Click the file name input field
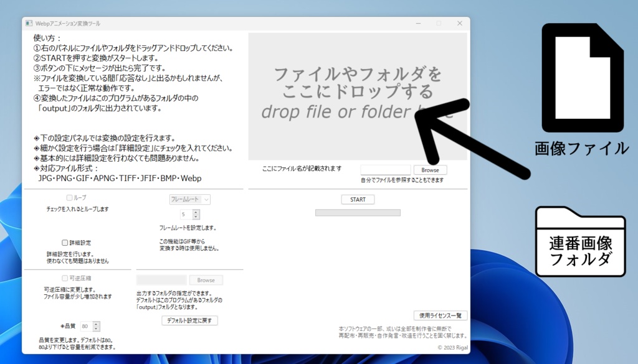Screen dimensions: 638x364 (385, 169)
